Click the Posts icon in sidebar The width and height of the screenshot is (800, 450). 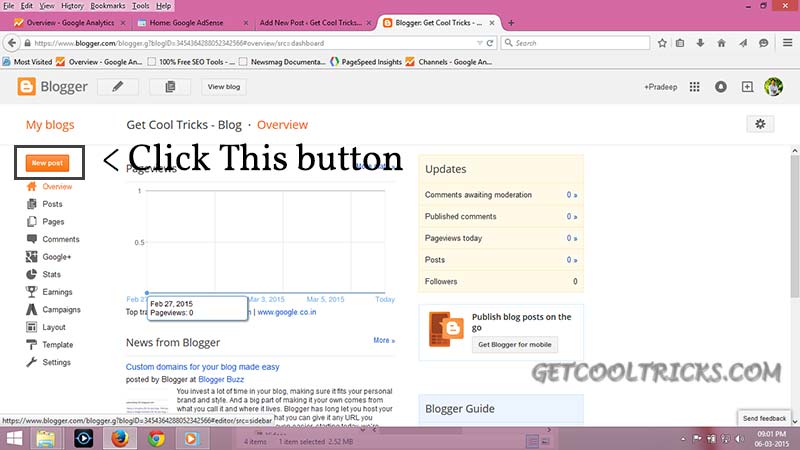tap(32, 204)
